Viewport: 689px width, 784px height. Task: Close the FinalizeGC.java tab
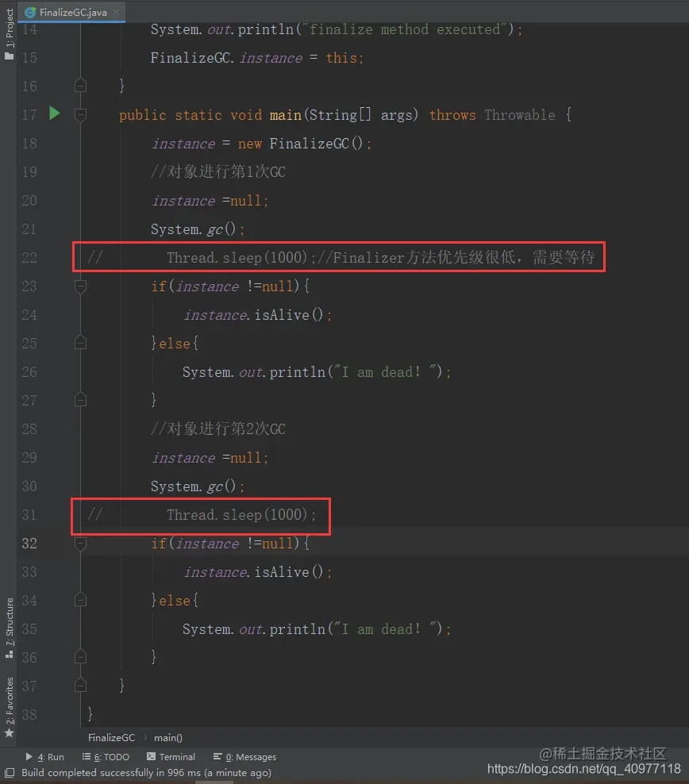click(116, 12)
